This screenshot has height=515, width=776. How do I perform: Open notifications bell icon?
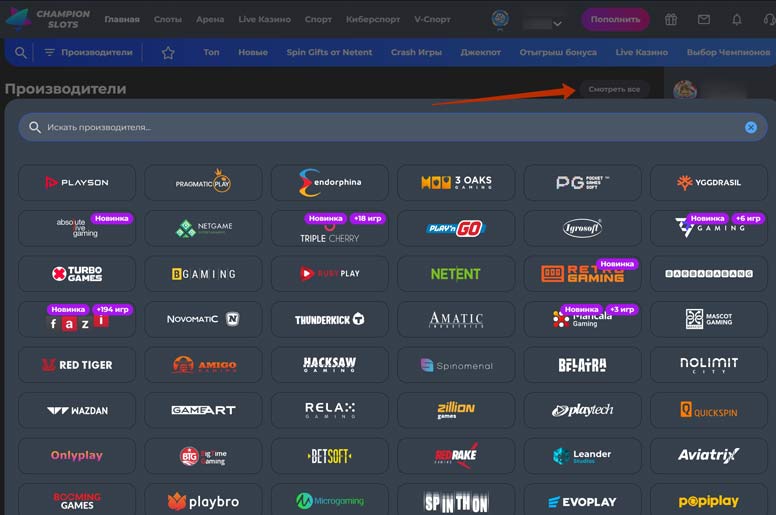(x=737, y=19)
